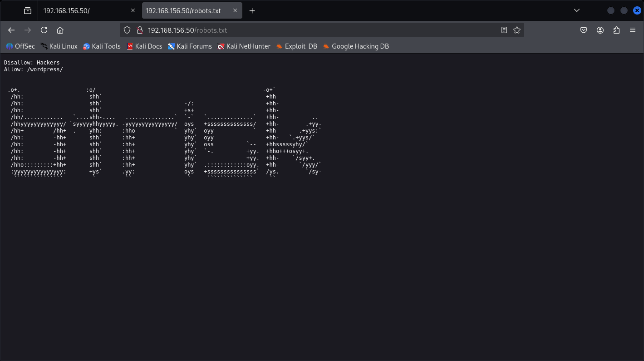Select the 192.168.156.50/robots.txt tab
Viewport: 644px width, 361px height.
[193, 10]
